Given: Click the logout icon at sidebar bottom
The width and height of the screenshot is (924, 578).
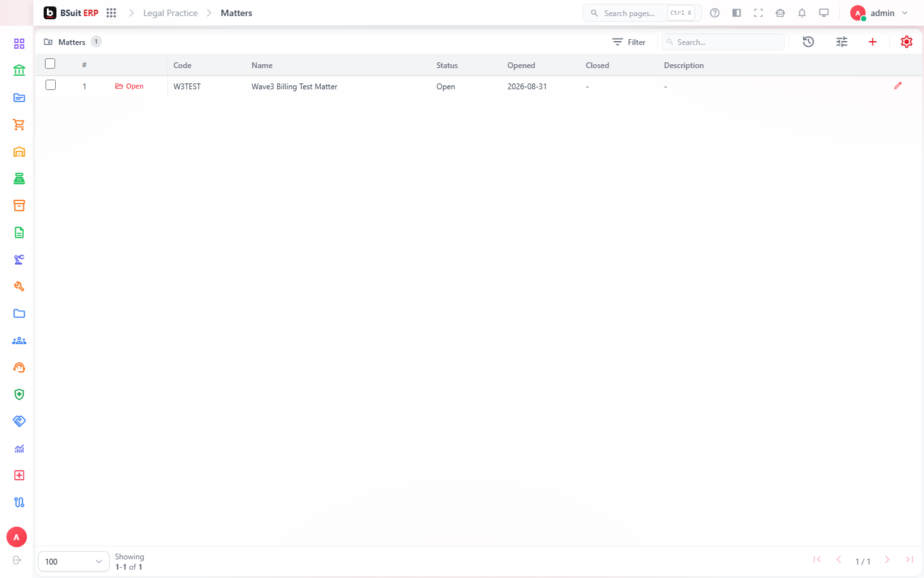Looking at the screenshot, I should pos(17,560).
